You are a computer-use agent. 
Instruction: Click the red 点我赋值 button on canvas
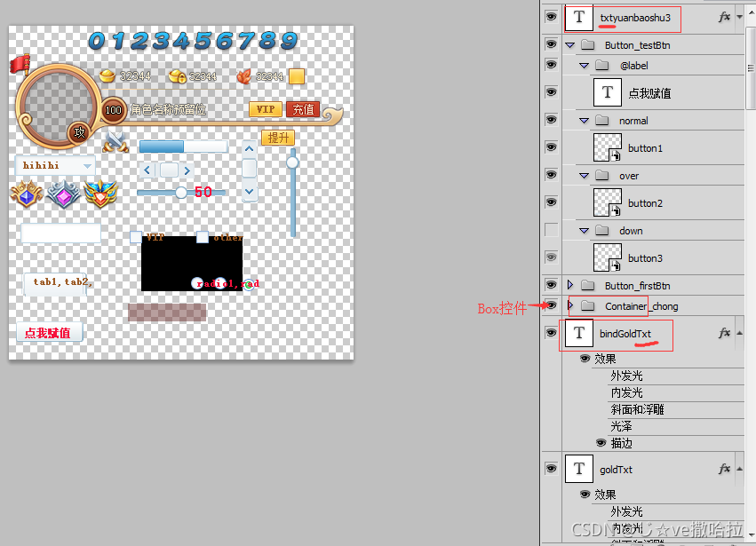pyautogui.click(x=49, y=333)
